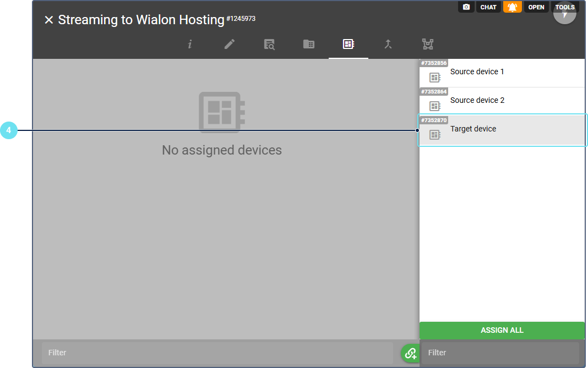Open the CHAT button
588x368 pixels.
(x=488, y=7)
